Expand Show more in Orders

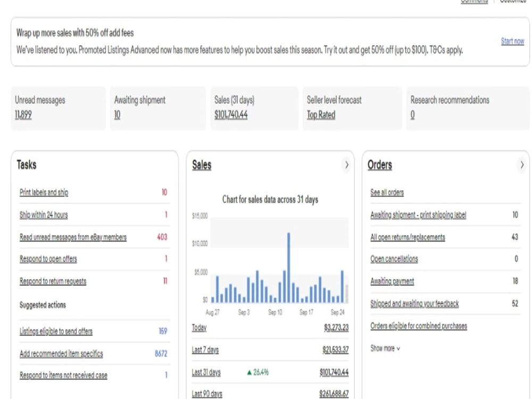pos(385,348)
